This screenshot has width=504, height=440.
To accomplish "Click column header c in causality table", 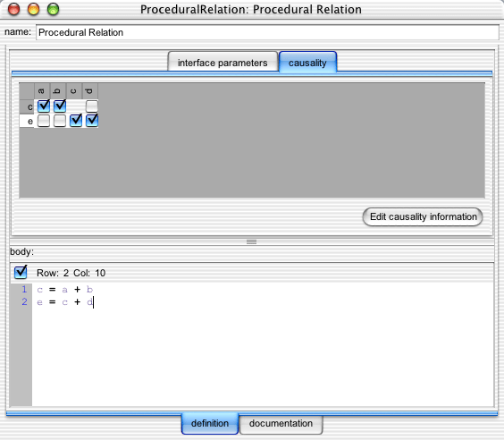I will tap(74, 91).
